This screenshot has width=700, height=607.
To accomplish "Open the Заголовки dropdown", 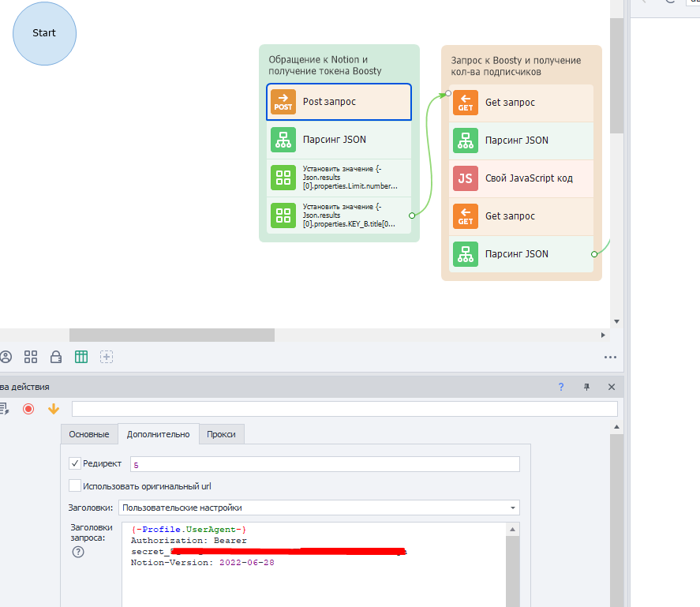I will tap(319, 508).
